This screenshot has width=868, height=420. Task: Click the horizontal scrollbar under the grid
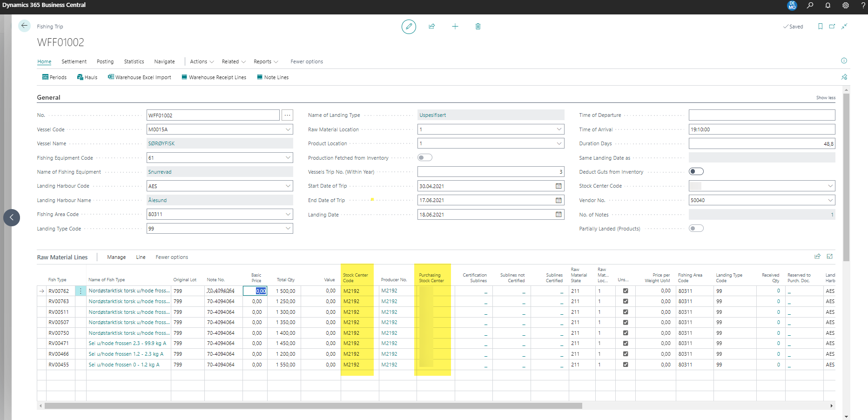point(313,406)
